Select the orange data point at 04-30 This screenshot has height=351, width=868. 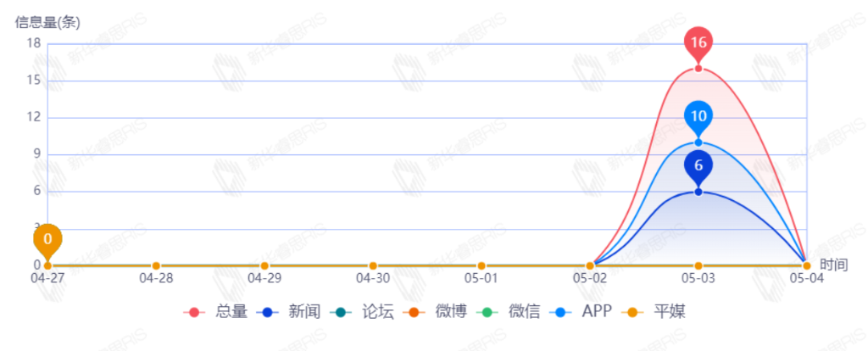(x=373, y=265)
